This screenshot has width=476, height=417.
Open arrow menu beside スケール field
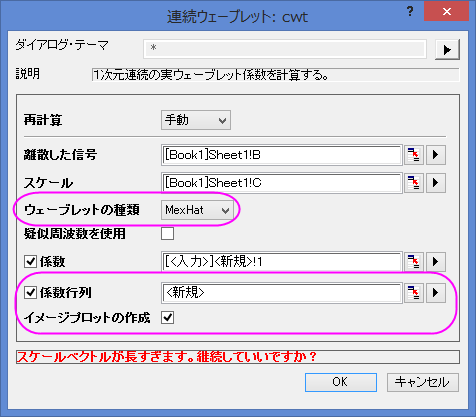[436, 183]
